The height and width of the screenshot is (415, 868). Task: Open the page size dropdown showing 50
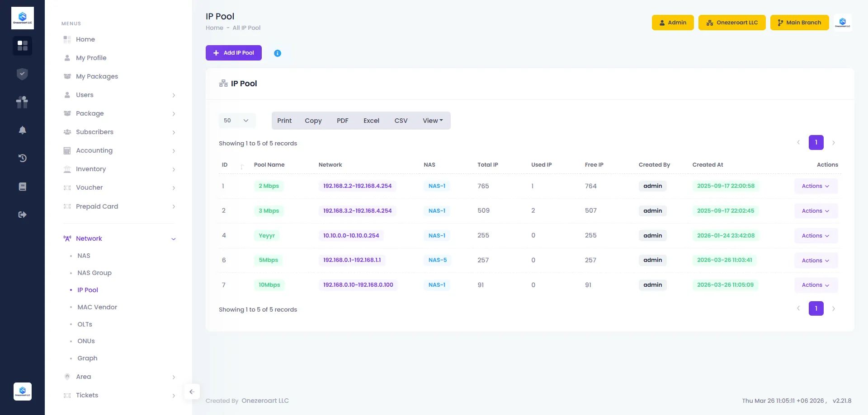tap(237, 121)
